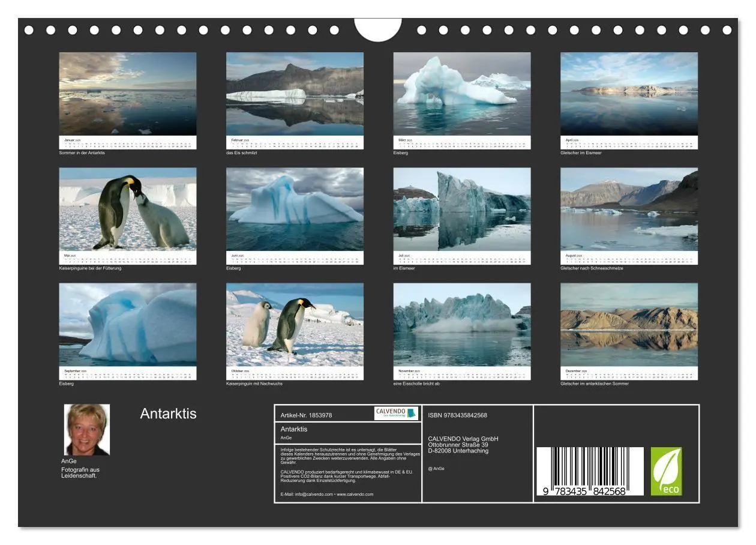
Task: Click 'Kaiserpinguin mit Nachwuchs' caption
Action: point(254,384)
